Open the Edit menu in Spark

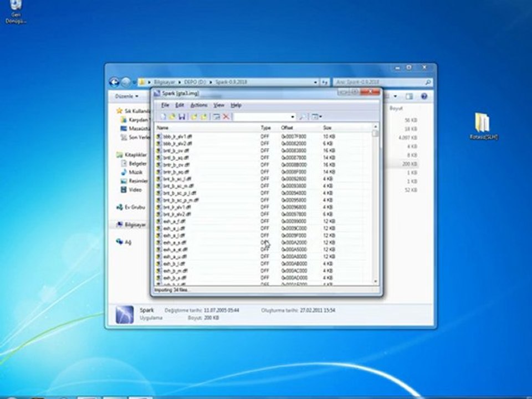point(180,105)
